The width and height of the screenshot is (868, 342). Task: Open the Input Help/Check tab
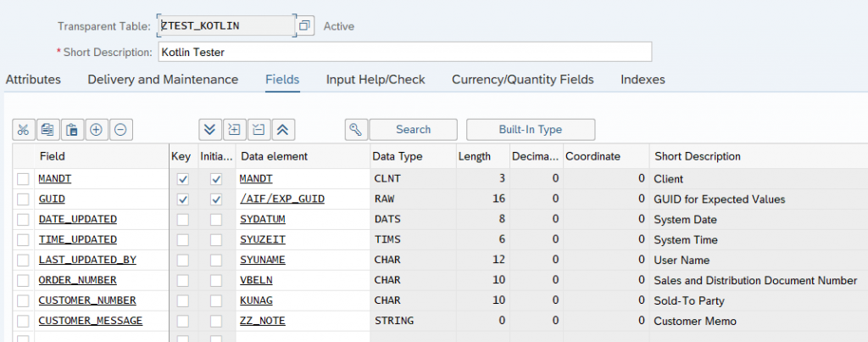376,79
